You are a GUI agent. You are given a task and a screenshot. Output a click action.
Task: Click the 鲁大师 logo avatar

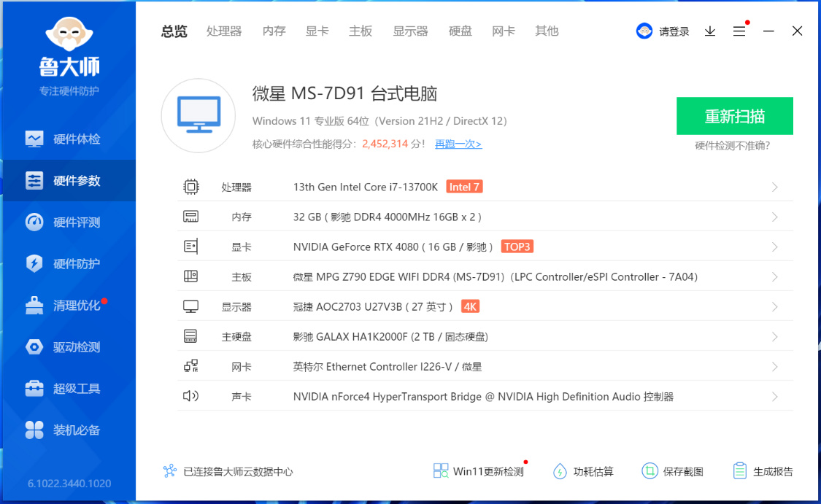pos(69,34)
